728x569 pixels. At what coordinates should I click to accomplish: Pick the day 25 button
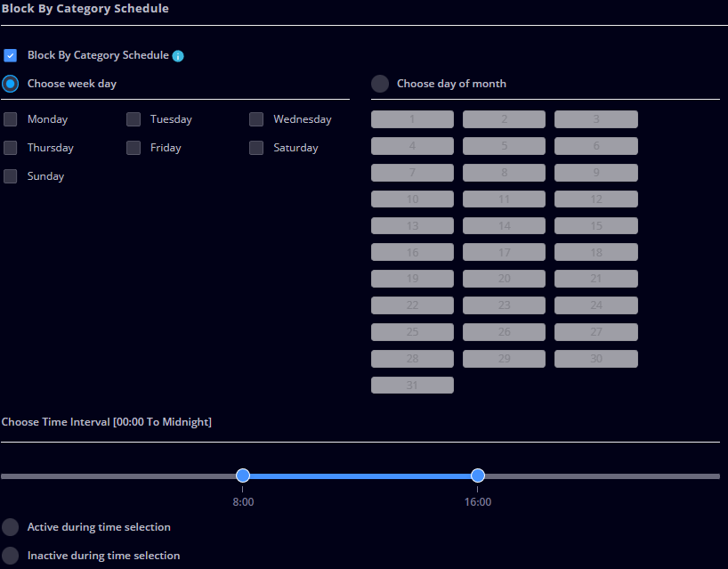click(412, 332)
